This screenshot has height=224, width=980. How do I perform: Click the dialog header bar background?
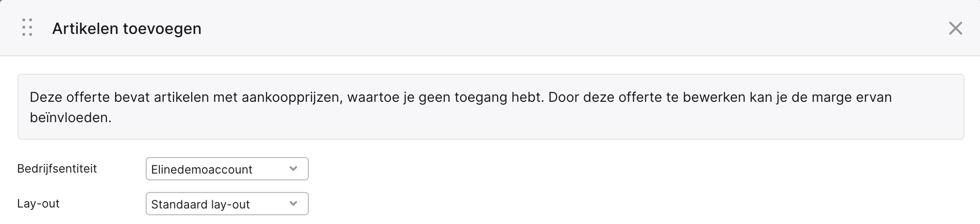[x=534, y=28]
